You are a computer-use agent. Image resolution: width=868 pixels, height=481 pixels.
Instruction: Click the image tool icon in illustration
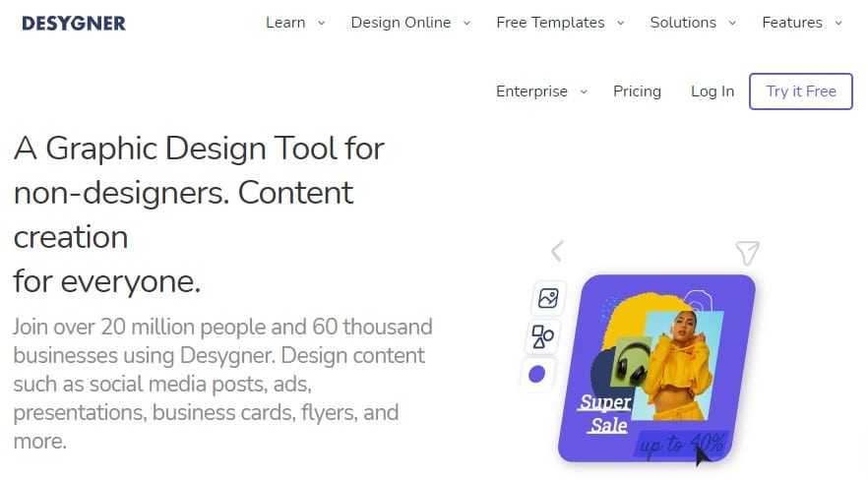(x=548, y=298)
